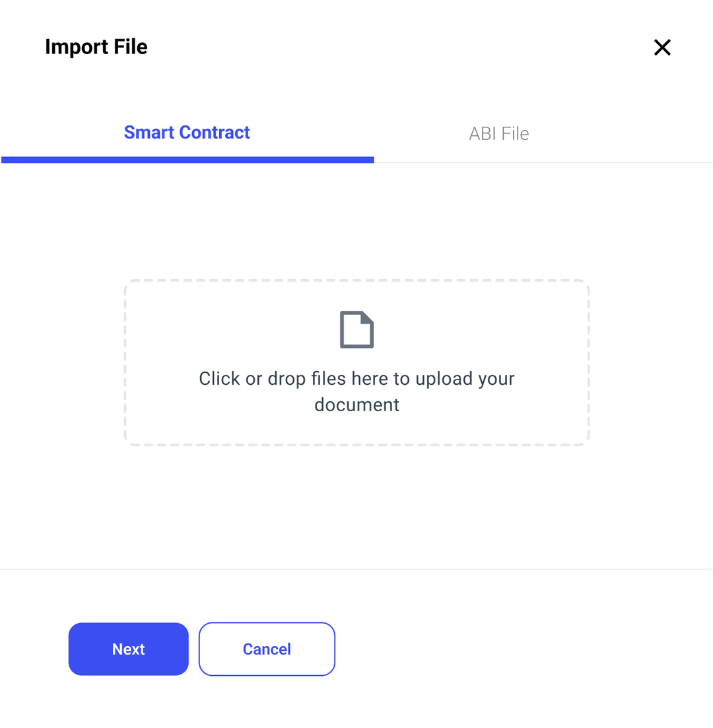Click the upload area instruction text
Image resolution: width=713 pixels, height=728 pixels.
(356, 391)
